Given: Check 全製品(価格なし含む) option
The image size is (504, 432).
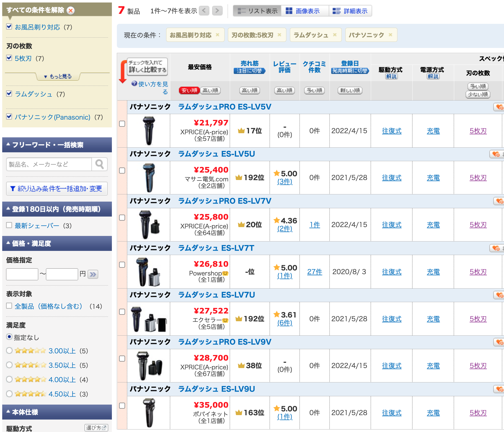Looking at the screenshot, I should (9, 306).
